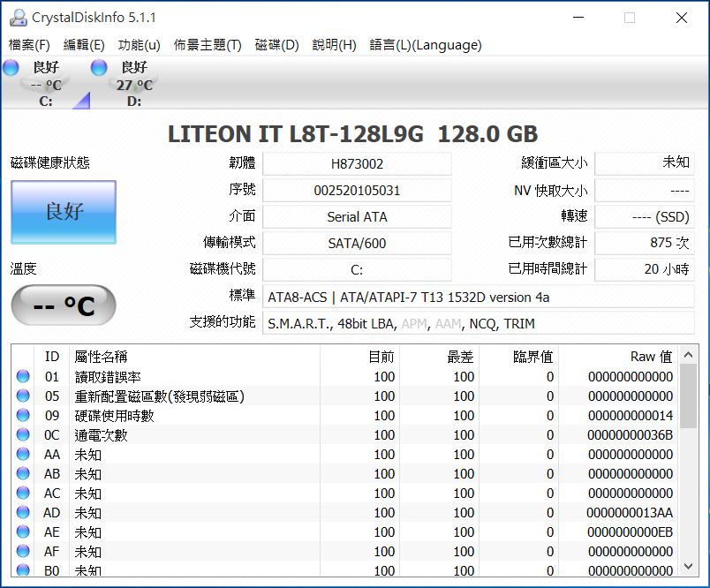This screenshot has width=710, height=588.
Task: Switch to drive D: at 27 °C
Action: coord(134,84)
